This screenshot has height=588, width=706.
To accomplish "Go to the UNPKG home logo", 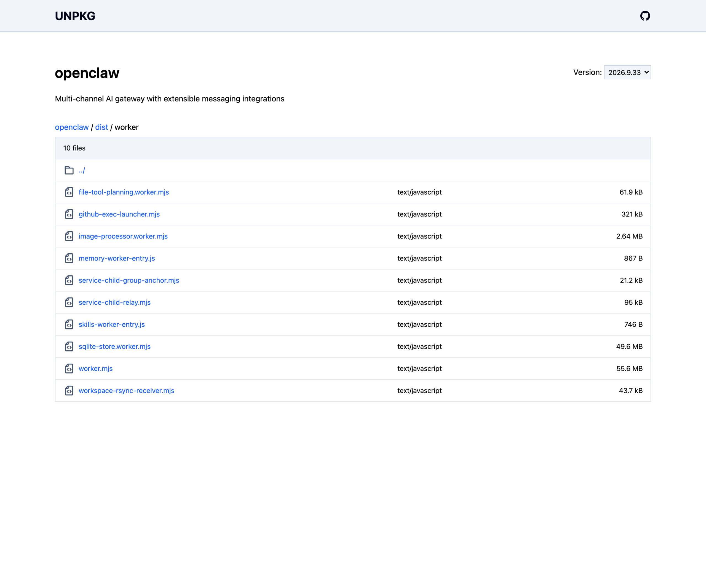I will pos(75,16).
